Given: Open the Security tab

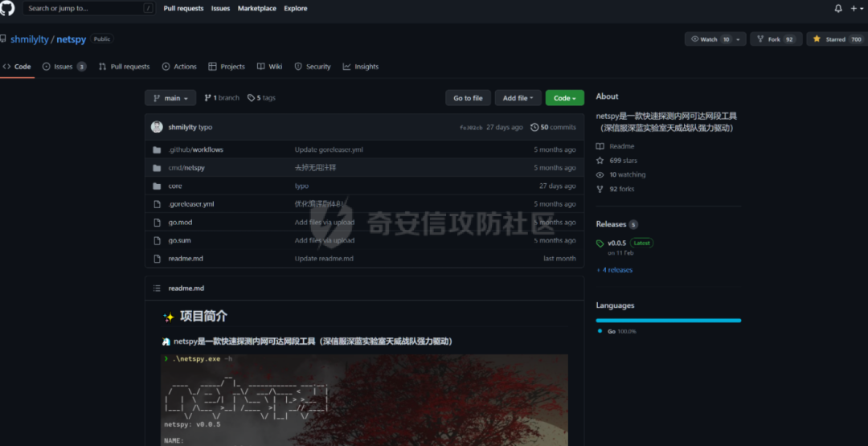Looking at the screenshot, I should click(312, 67).
